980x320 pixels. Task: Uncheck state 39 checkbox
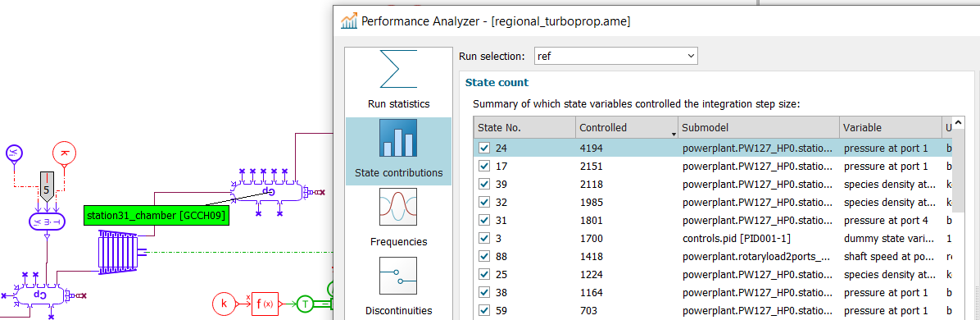(x=483, y=184)
